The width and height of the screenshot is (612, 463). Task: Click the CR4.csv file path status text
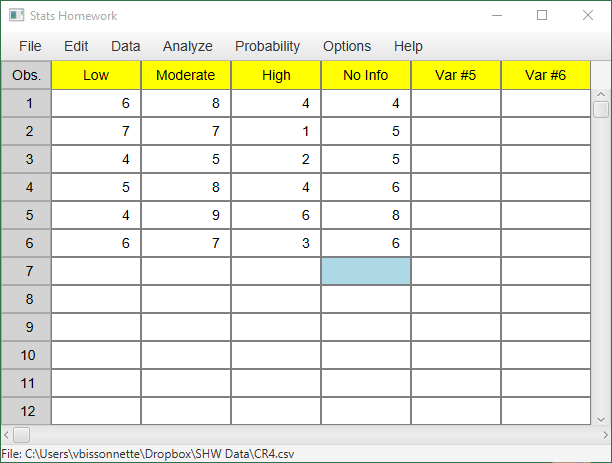(148, 454)
